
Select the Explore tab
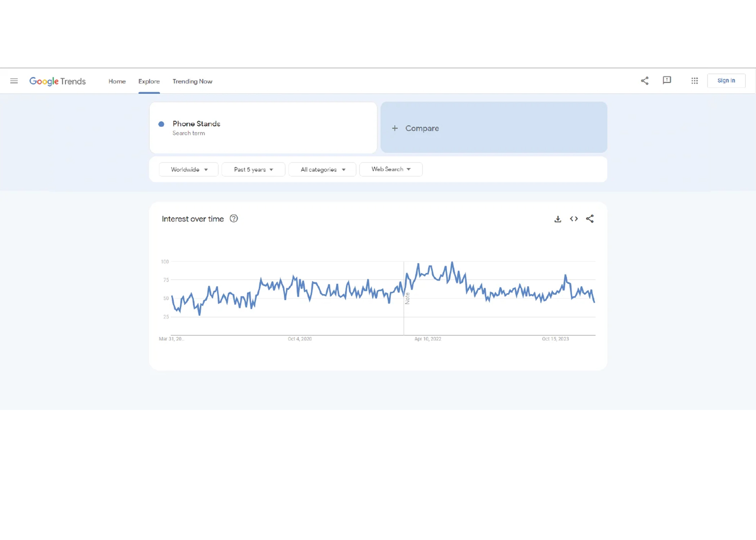(149, 81)
